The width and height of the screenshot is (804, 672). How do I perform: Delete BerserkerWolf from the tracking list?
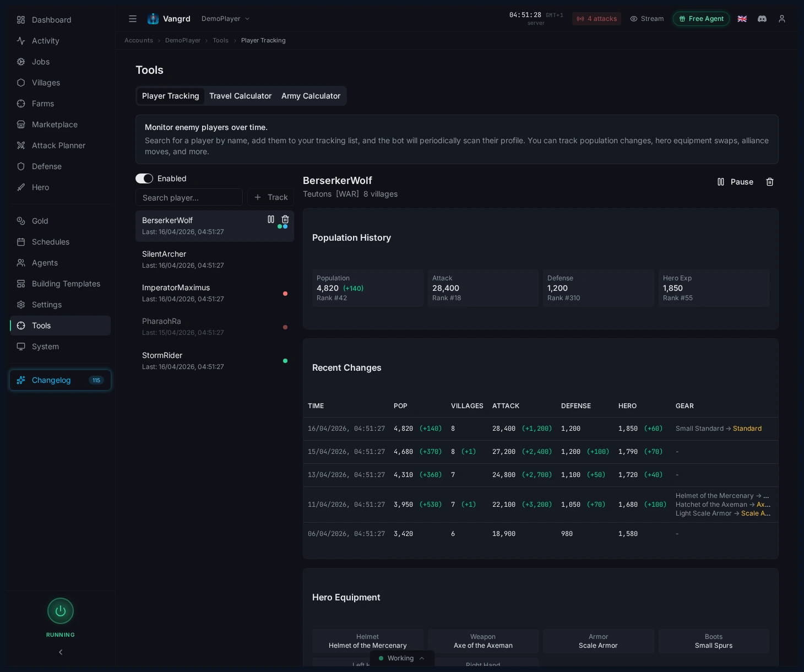285,219
